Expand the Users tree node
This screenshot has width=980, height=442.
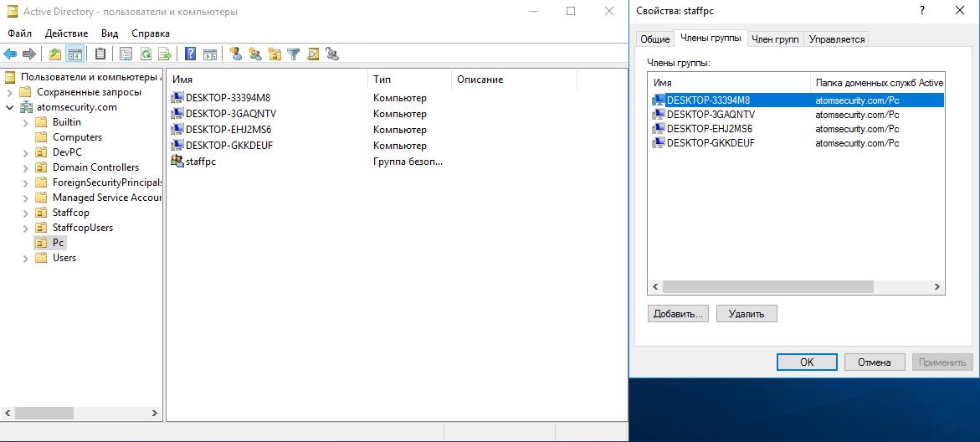point(26,258)
